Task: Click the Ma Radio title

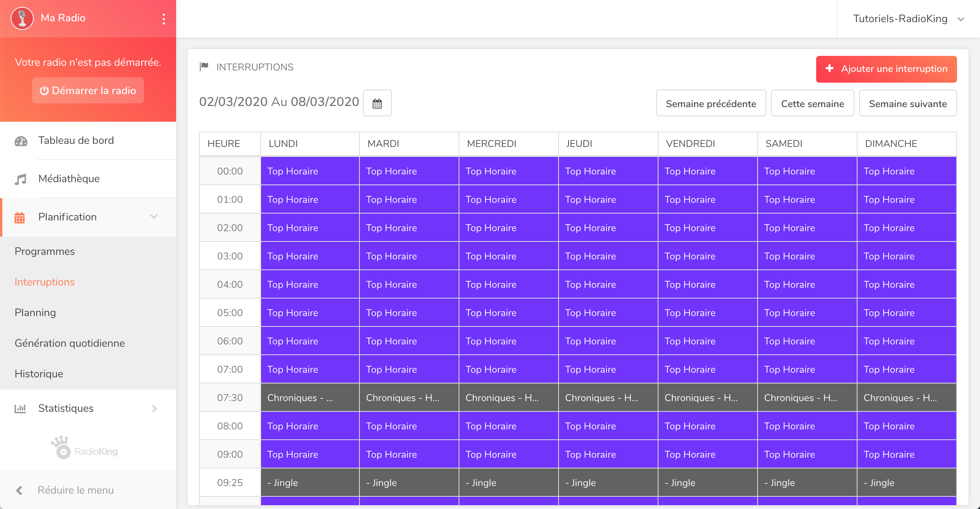Action: (x=63, y=18)
